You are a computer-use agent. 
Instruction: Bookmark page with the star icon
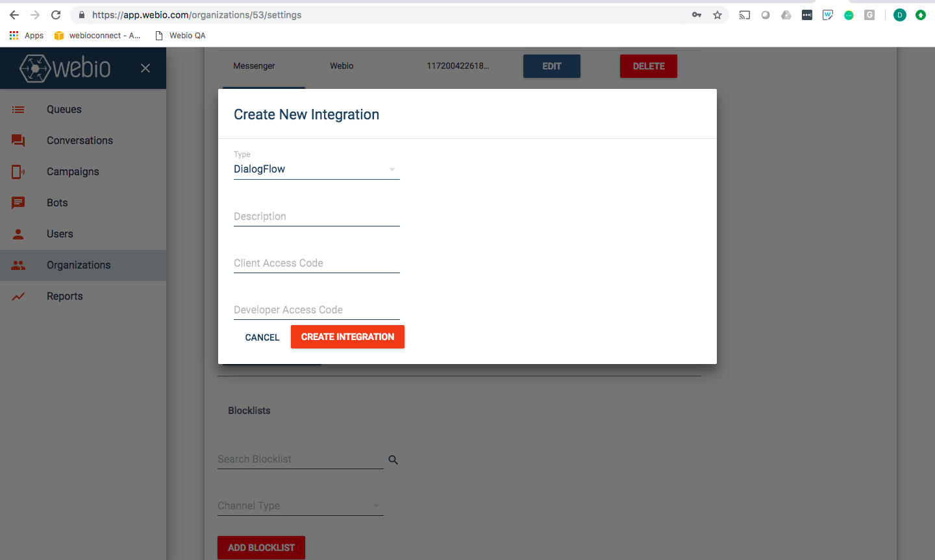click(717, 15)
